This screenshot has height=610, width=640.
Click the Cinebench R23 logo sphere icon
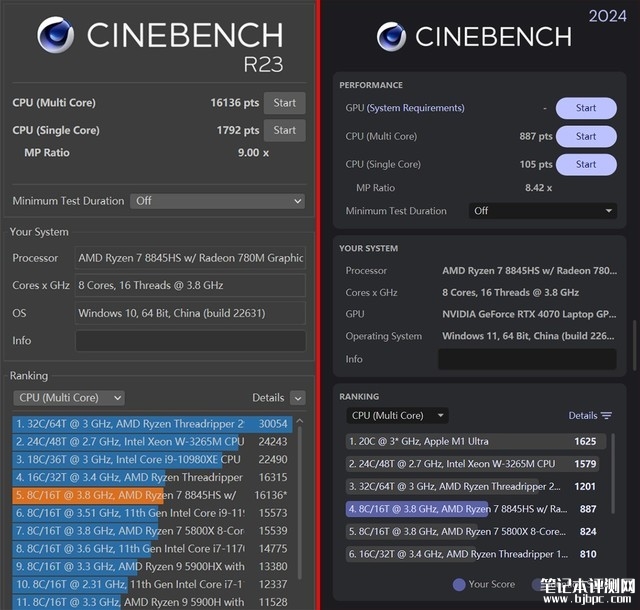(x=56, y=35)
